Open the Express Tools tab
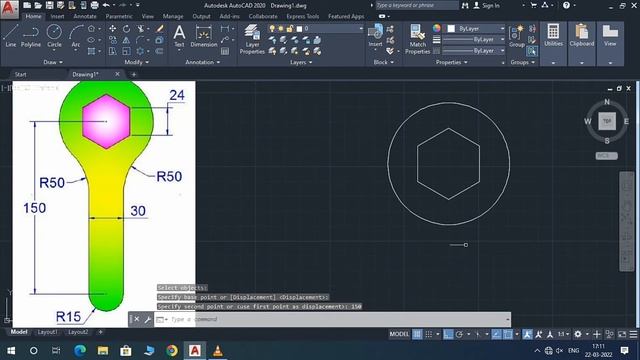 (x=302, y=16)
